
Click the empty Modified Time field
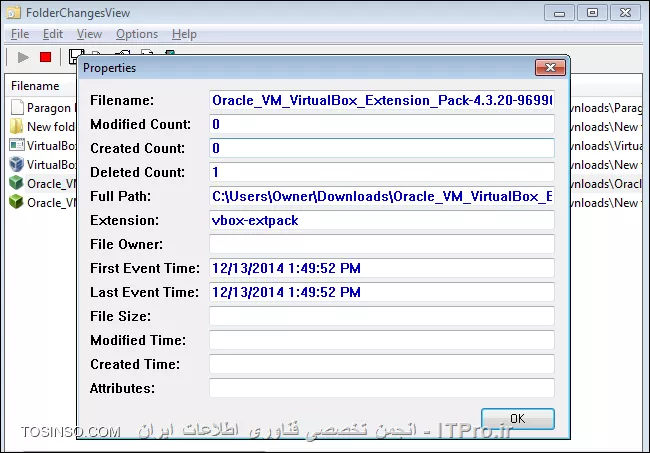coord(382,340)
